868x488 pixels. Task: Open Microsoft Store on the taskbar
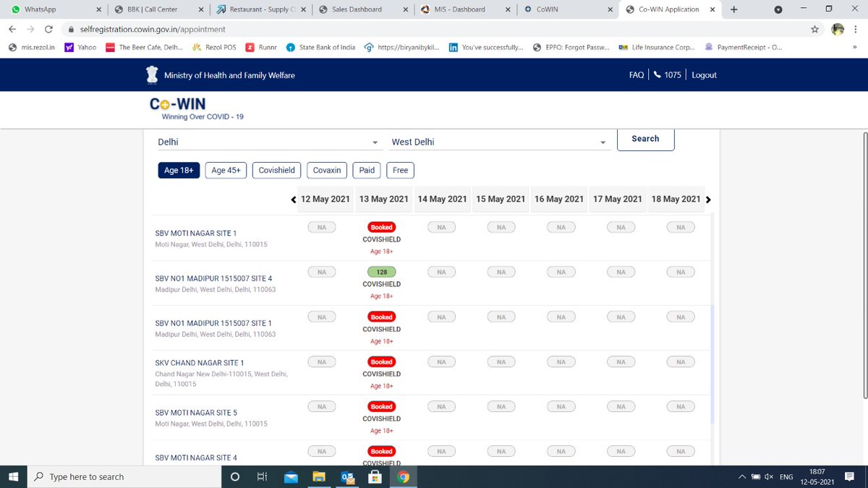click(x=375, y=476)
